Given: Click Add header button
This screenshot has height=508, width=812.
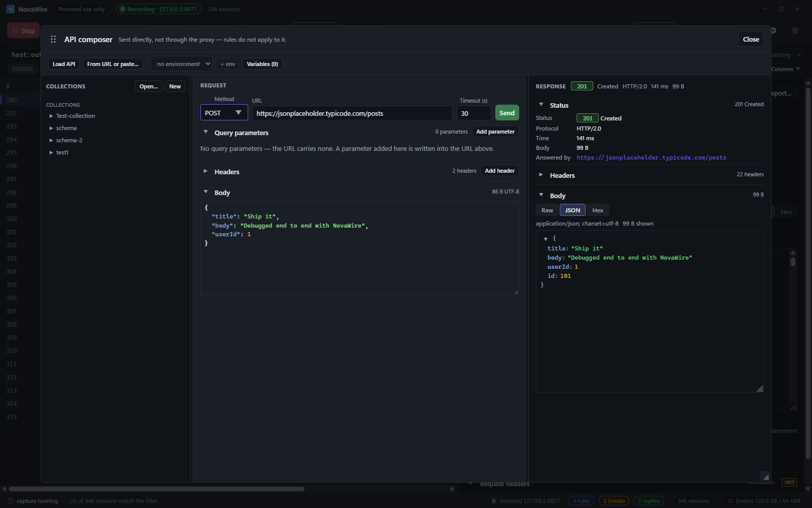Looking at the screenshot, I should pos(500,171).
